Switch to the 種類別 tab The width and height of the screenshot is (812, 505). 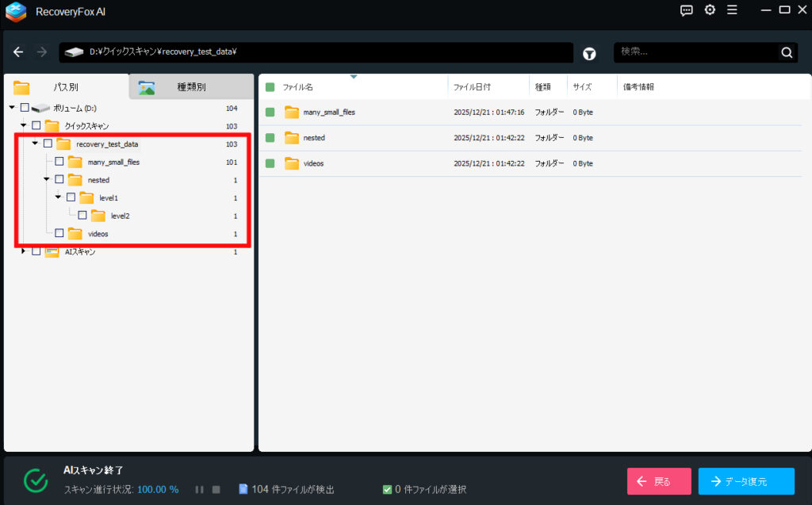pos(190,87)
